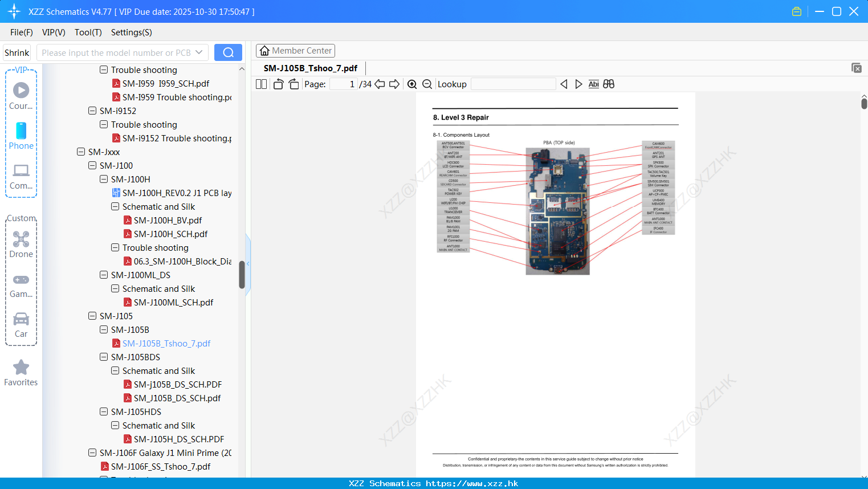Viewport: 868px width, 489px height.
Task: Close the PDF tab icon at right
Action: click(857, 68)
